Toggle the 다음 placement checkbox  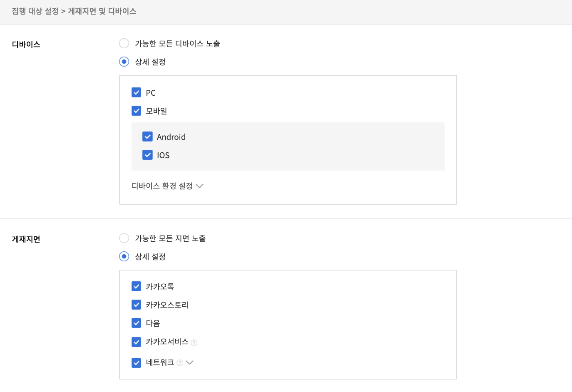pyautogui.click(x=136, y=323)
